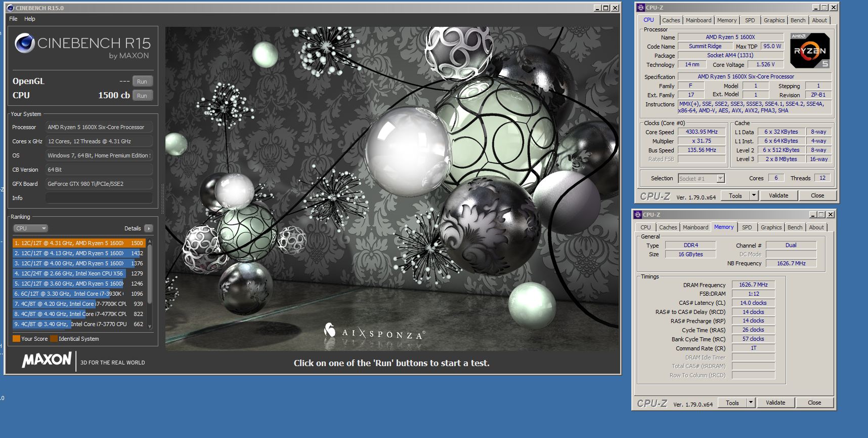The width and height of the screenshot is (868, 438).
Task: Click Validate in Memory CPU-Z window
Action: 775,403
